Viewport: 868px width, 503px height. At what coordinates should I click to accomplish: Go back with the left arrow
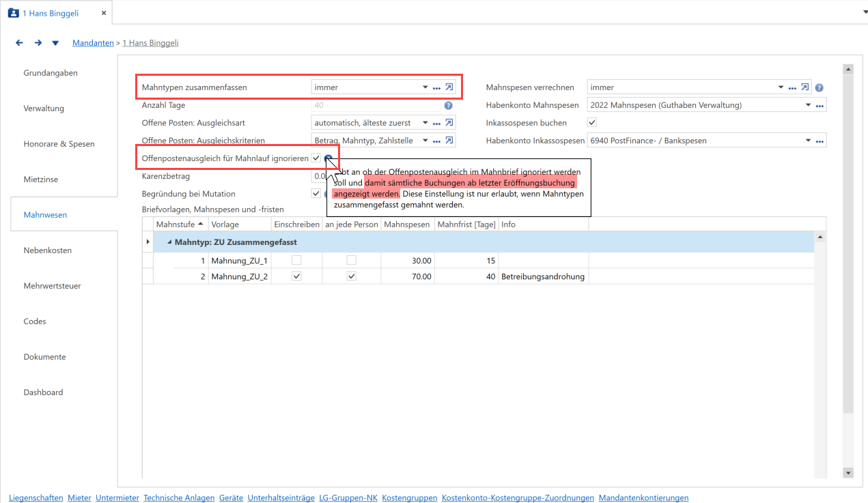pyautogui.click(x=19, y=43)
